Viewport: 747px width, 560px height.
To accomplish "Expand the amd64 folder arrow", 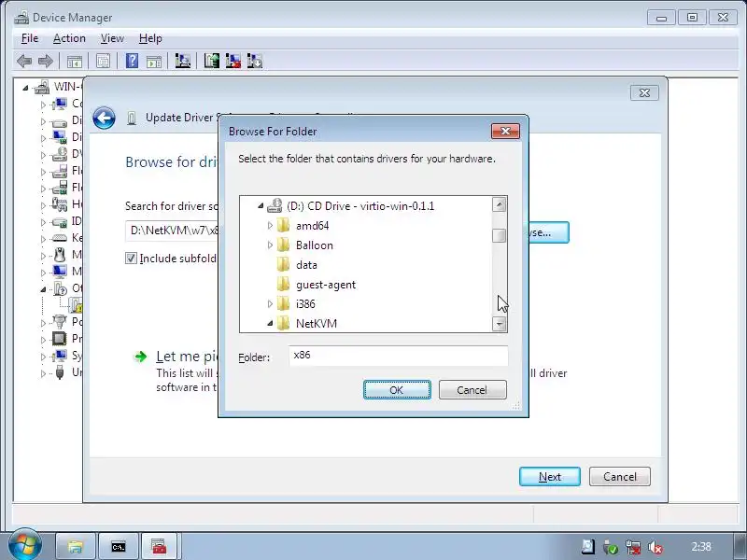I will tap(270, 225).
